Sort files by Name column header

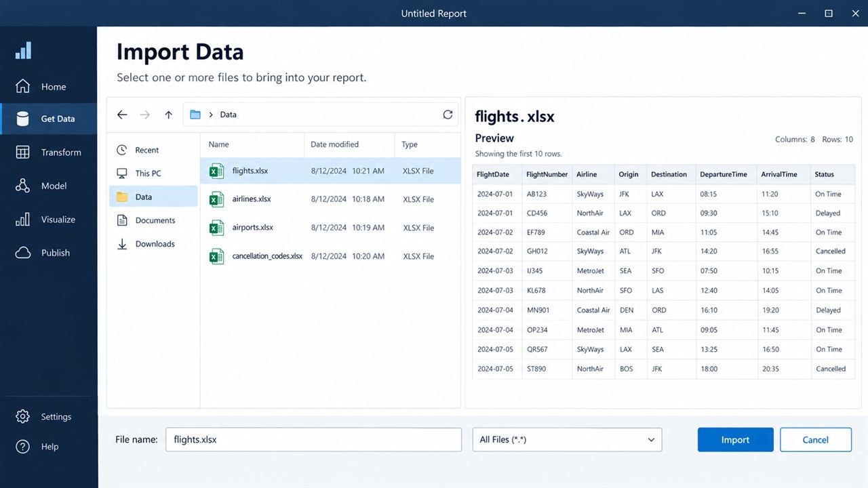coord(252,144)
